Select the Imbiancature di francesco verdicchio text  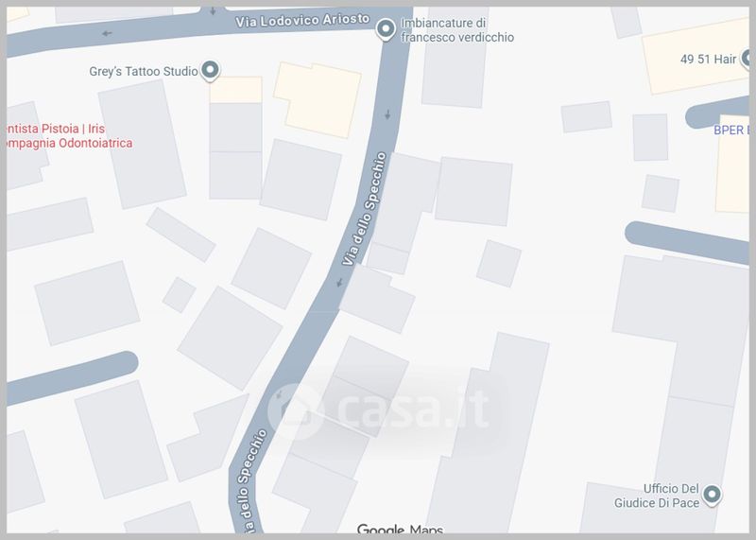(457, 30)
